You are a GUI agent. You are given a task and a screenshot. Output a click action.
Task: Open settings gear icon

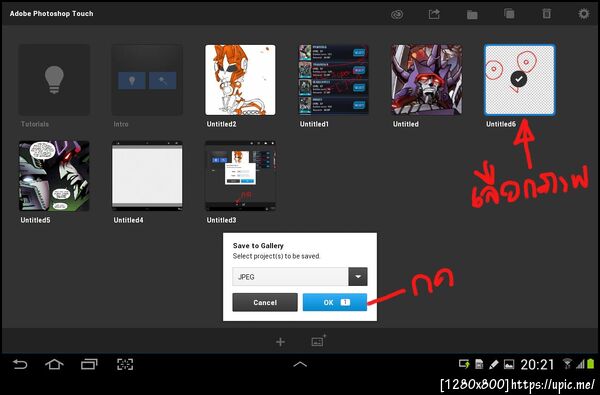click(x=584, y=14)
